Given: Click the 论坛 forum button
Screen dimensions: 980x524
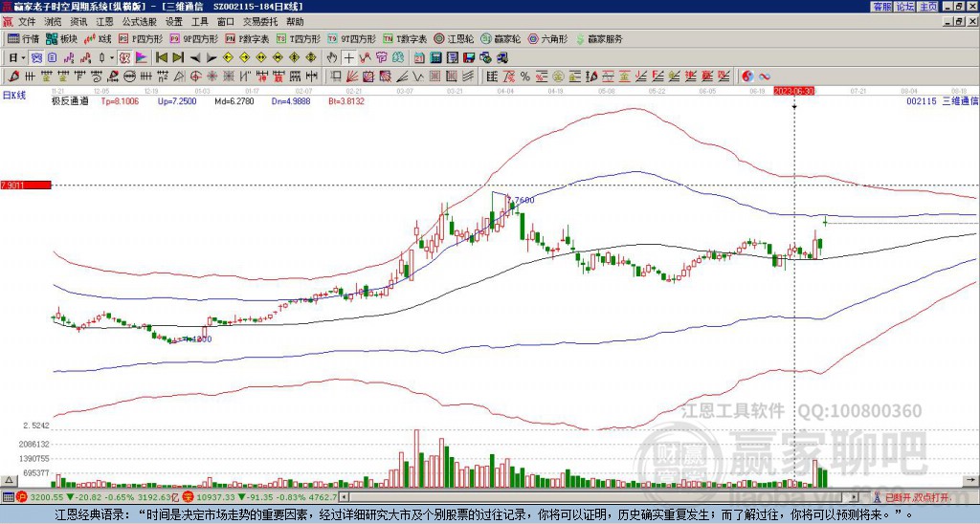Looking at the screenshot, I should click(x=904, y=7).
